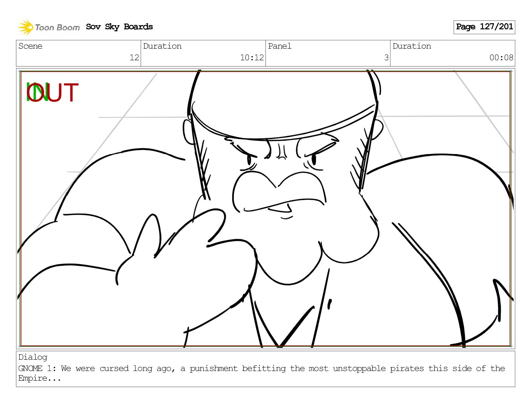Viewport: 532px width, 411px height.
Task: Click the Toon Boom logo icon
Action: (25, 27)
